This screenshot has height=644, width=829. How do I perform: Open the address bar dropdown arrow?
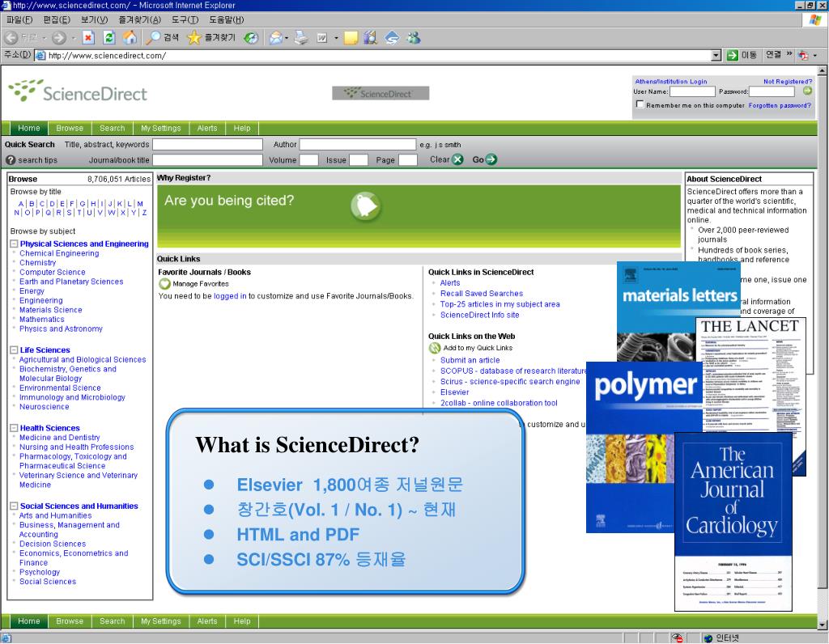pyautogui.click(x=716, y=55)
